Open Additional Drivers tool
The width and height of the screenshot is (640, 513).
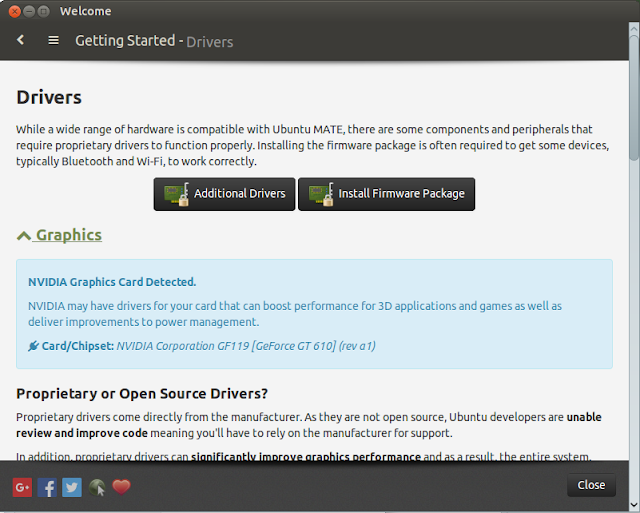point(224,194)
